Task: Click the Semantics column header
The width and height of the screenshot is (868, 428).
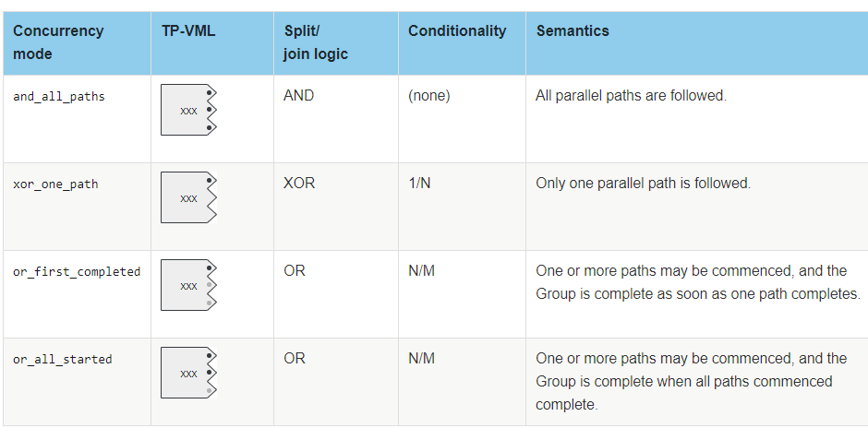Action: [x=573, y=31]
